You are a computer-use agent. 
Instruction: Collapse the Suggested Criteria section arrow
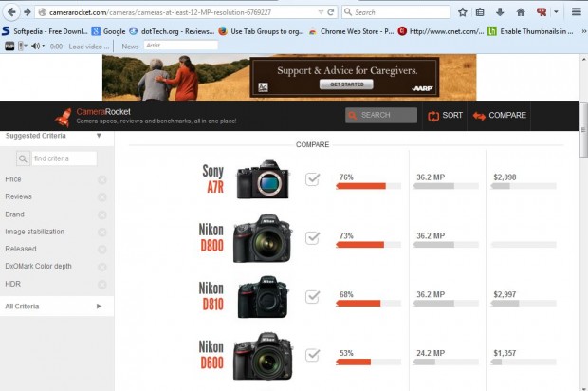[99, 136]
